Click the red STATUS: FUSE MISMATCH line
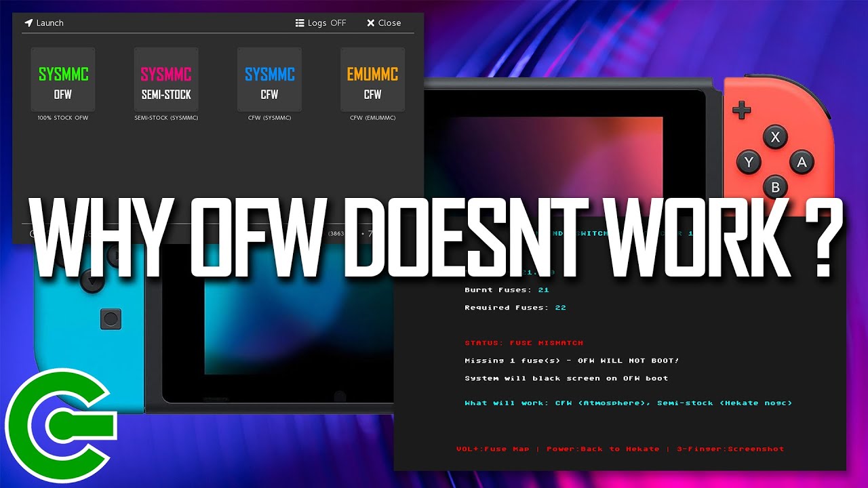 [524, 343]
